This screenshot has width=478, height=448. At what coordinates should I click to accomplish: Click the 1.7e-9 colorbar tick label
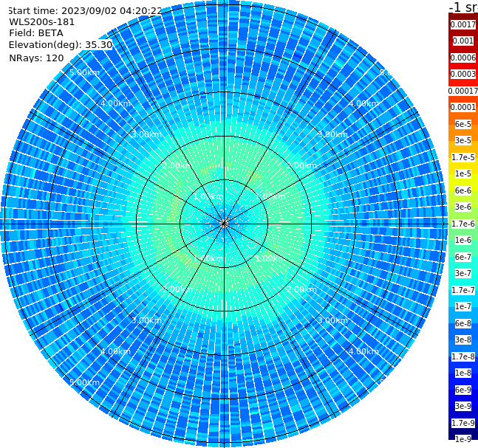click(463, 423)
